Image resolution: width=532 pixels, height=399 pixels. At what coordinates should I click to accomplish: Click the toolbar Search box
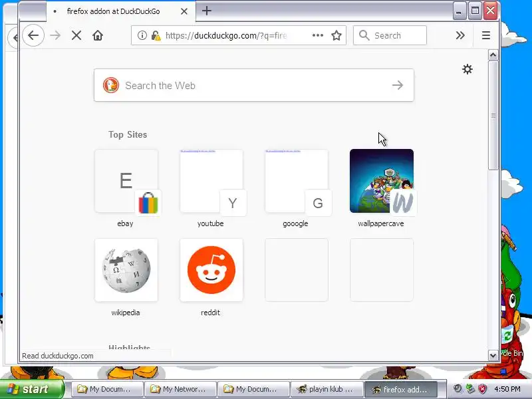click(390, 35)
